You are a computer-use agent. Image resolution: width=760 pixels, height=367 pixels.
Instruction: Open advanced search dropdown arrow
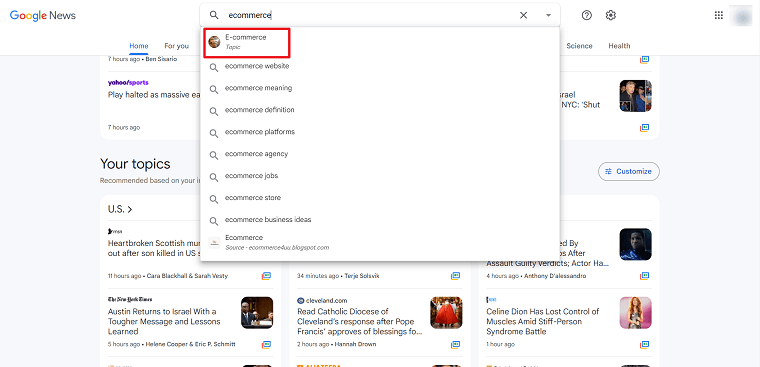[548, 15]
